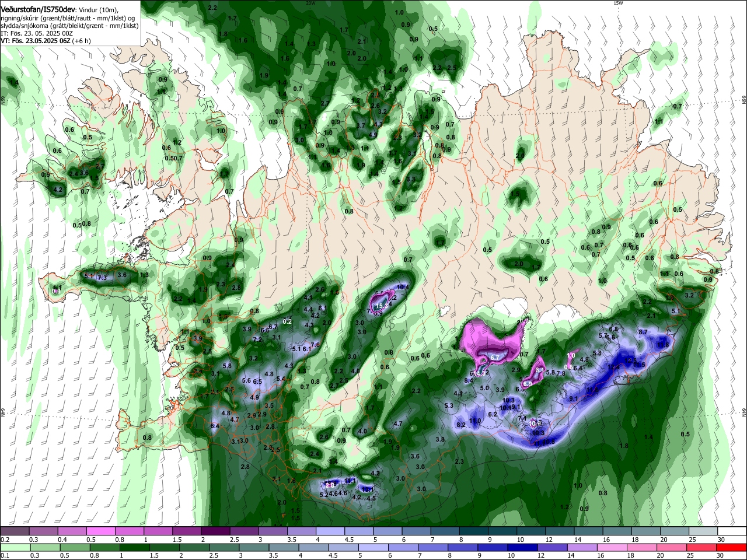The image size is (747, 560).
Task: Click the '15.3' precipitation value on the map
Action: click(x=381, y=306)
